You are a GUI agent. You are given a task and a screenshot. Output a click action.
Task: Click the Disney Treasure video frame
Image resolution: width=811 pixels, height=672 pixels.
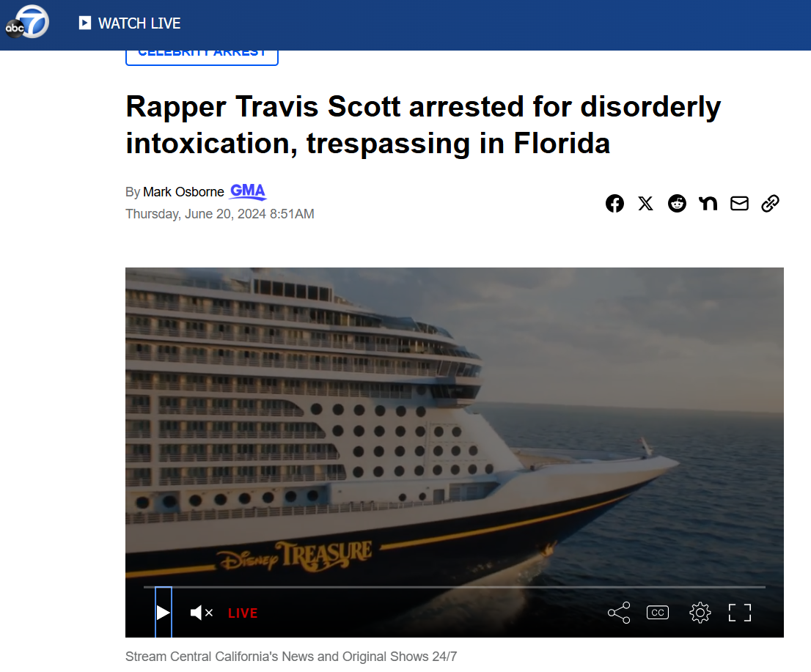[454, 424]
